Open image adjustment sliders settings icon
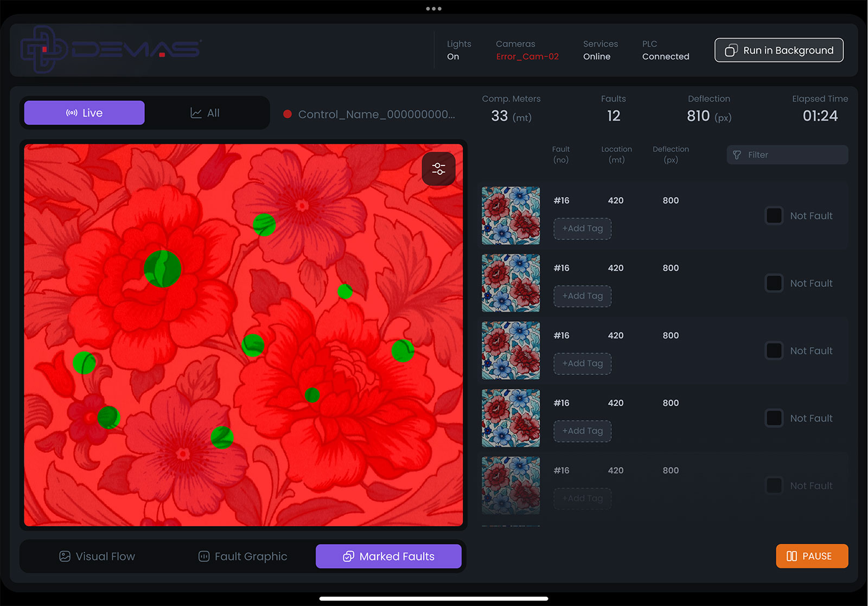This screenshot has width=868, height=606. tap(438, 169)
